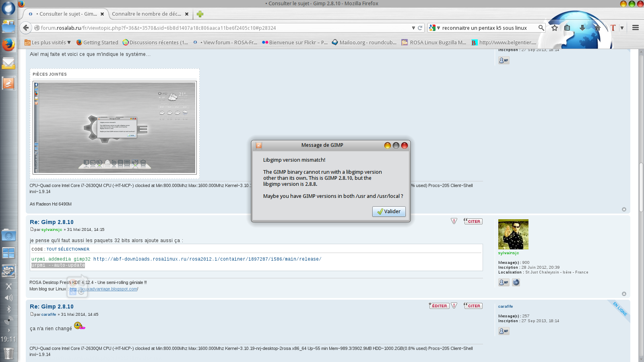Select the 'Consulter le sujet - Gim...' tab
Viewport: 644px width, 362px height.
(66, 14)
